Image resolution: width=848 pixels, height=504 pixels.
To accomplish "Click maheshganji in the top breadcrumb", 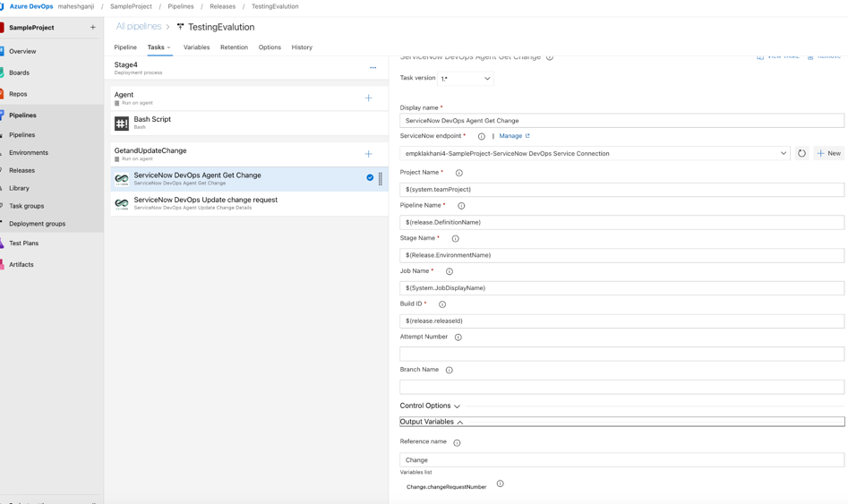I will [x=76, y=6].
